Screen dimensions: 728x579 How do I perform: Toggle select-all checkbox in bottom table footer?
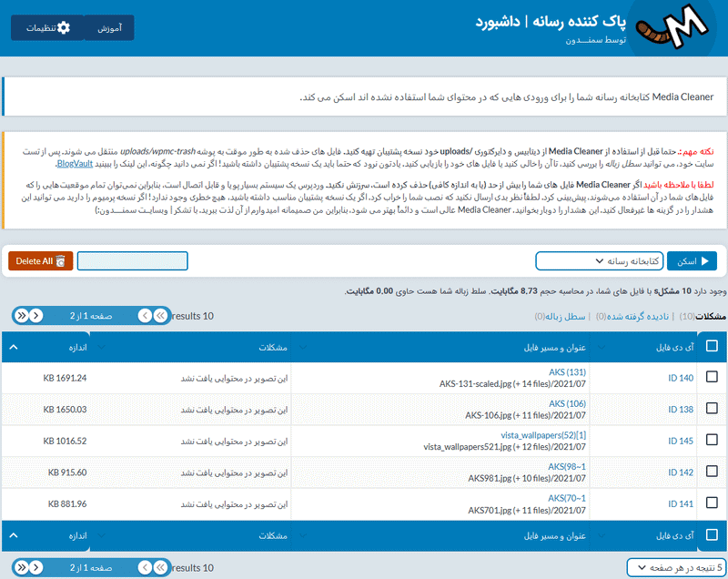coord(712,534)
